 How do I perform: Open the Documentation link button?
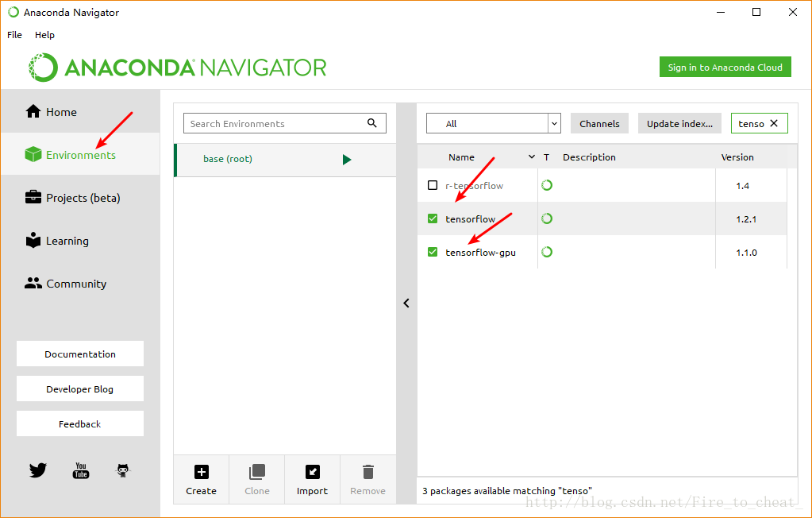point(80,354)
